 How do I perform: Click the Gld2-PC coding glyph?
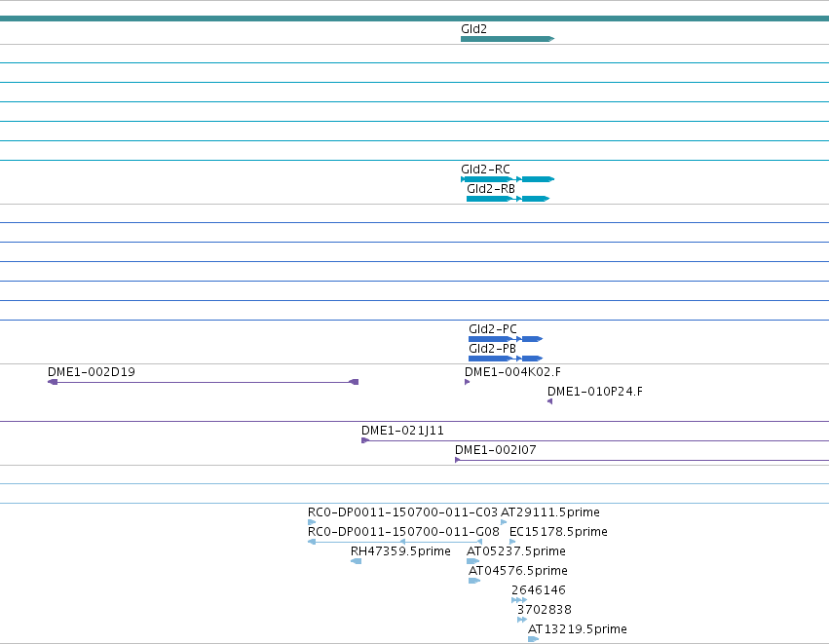[x=506, y=339]
